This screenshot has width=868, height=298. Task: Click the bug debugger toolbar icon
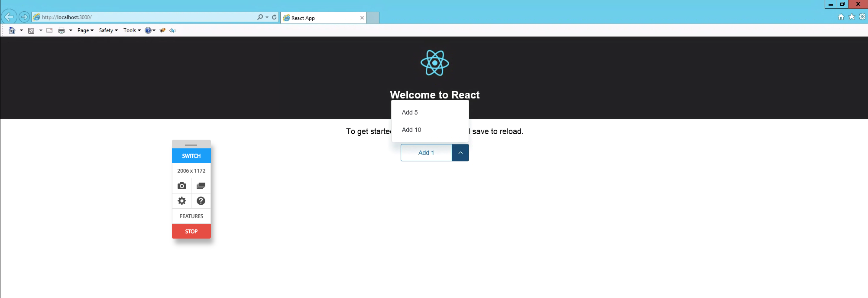pos(163,30)
